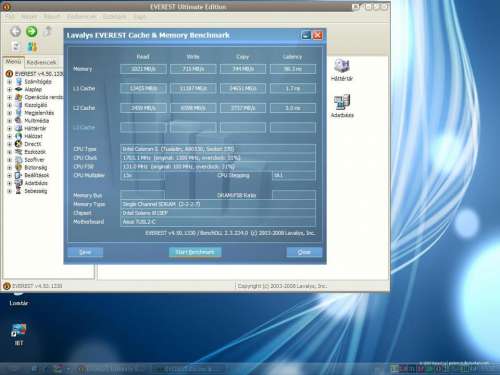This screenshot has height=375, width=500.
Task: Expand the DirectX tree node
Action: (x=10, y=144)
